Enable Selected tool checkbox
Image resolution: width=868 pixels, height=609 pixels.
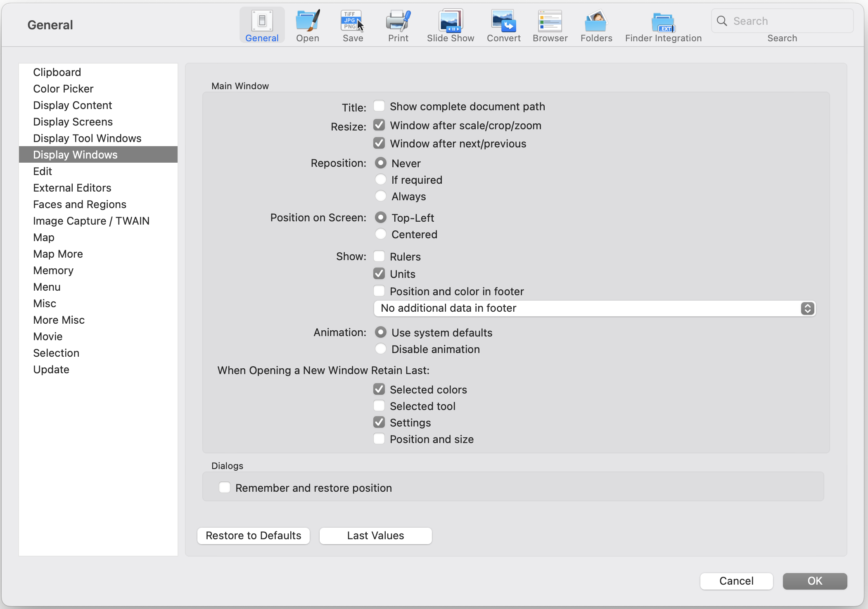379,406
